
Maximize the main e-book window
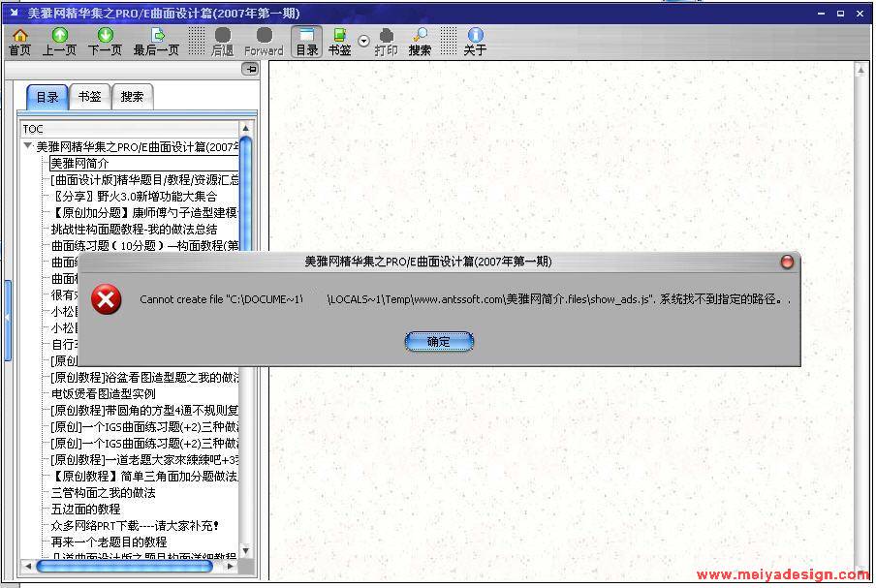pos(840,14)
